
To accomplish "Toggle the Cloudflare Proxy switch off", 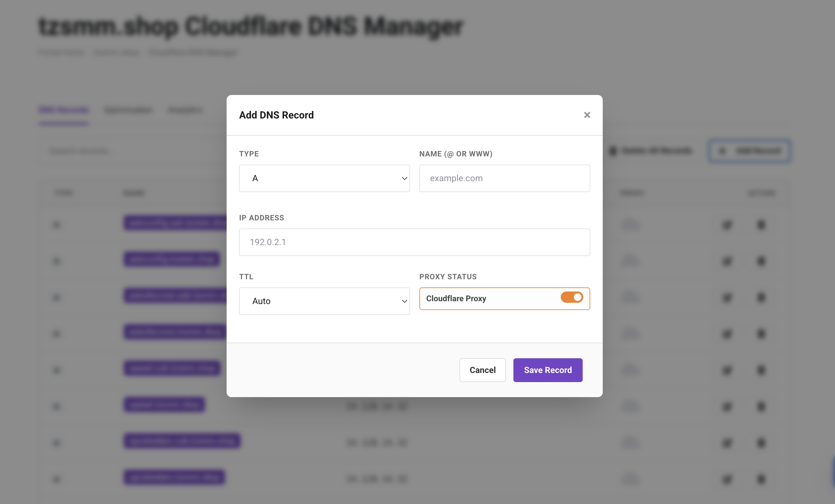I will pos(572,297).
